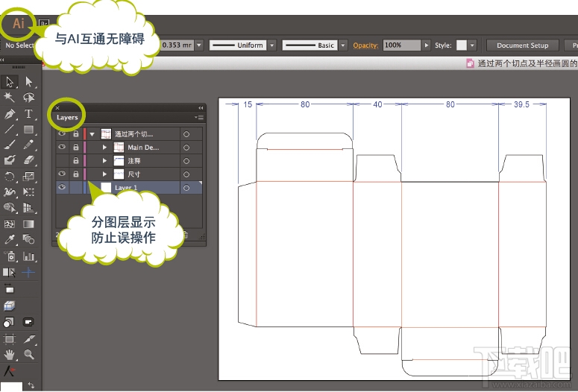Screen dimensions: 578x392
Task: Hide the 通过两个切... top layer eye
Action: [x=62, y=133]
